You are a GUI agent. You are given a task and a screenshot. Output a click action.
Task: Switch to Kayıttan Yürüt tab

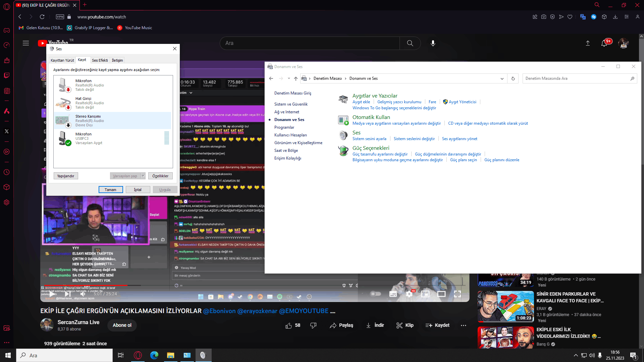click(62, 60)
